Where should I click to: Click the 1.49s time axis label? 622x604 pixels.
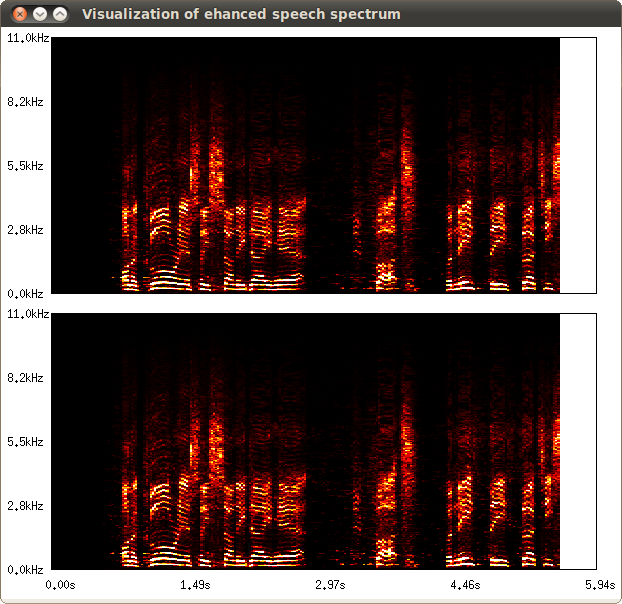coord(195,584)
